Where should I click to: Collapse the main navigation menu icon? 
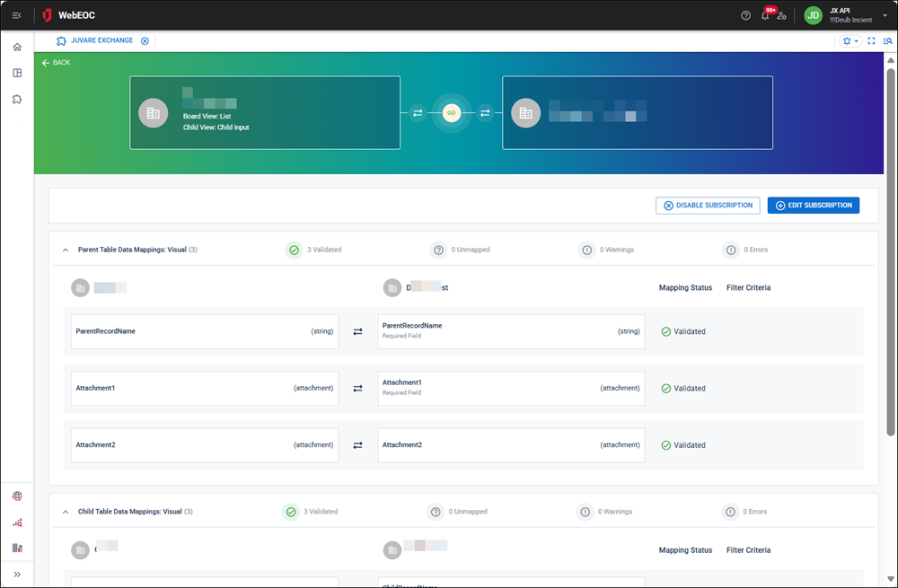pyautogui.click(x=16, y=15)
